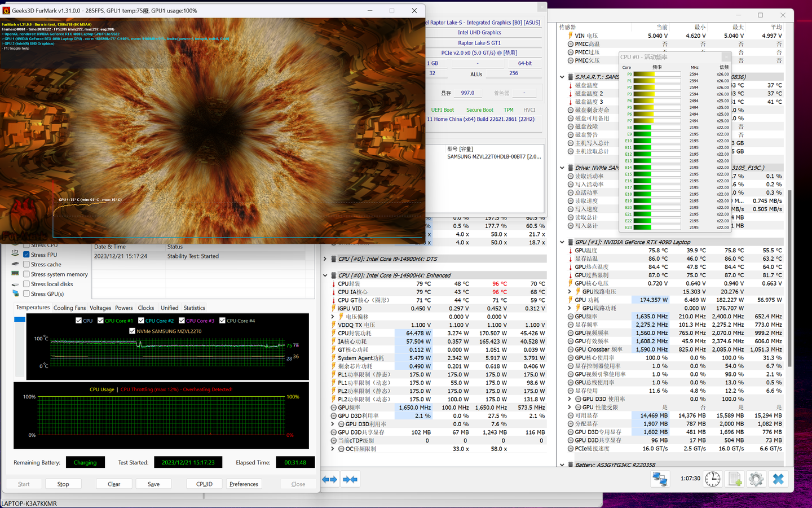Click the Preferences button
812x508 pixels.
[x=244, y=484]
